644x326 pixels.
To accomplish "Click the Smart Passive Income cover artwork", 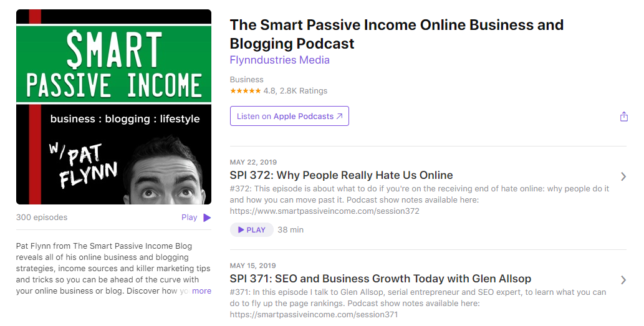I will tap(113, 107).
